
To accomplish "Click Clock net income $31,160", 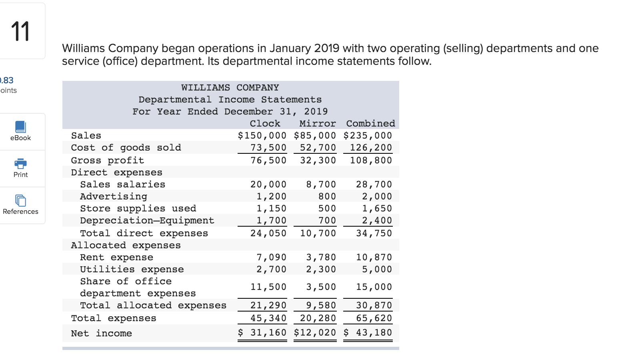I will [x=262, y=332].
